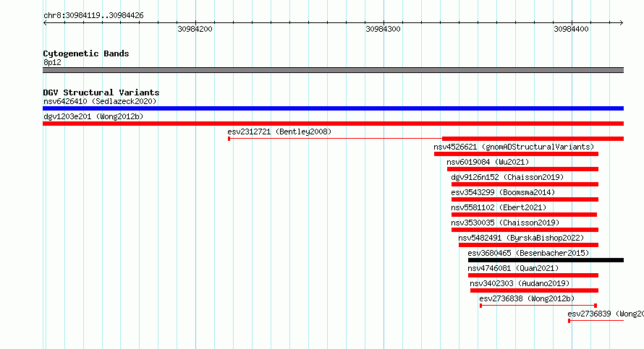644x349 pixels.
Task: Click the red bar under nsv3402303
Action: (534, 290)
